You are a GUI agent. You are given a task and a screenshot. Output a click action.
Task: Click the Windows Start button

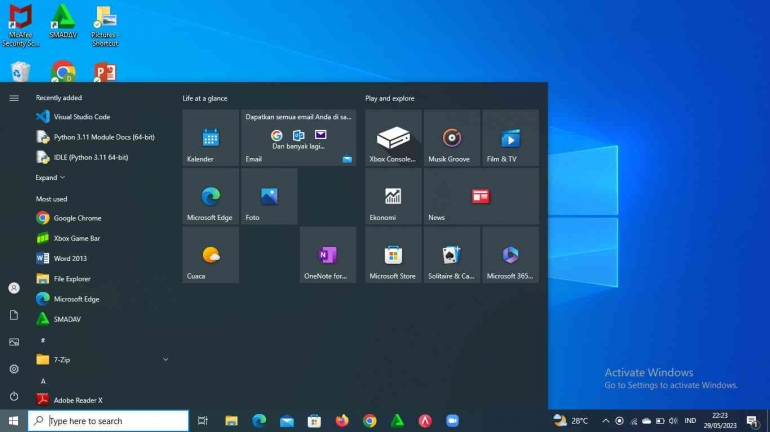(14, 421)
